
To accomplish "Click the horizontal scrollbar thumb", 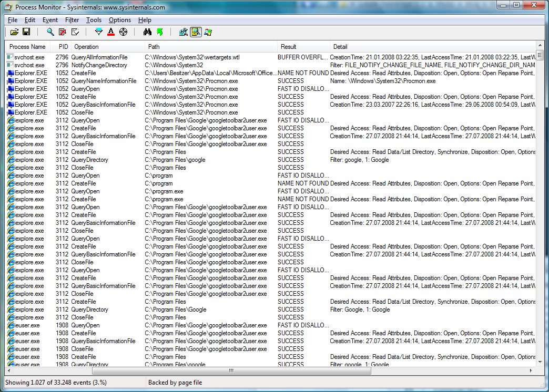I will pyautogui.click(x=231, y=370).
